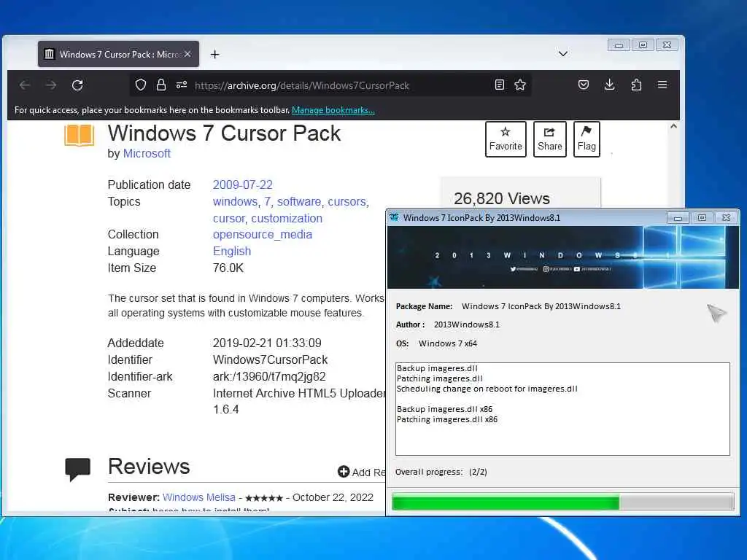Click the green overall progress bar

coord(562,502)
